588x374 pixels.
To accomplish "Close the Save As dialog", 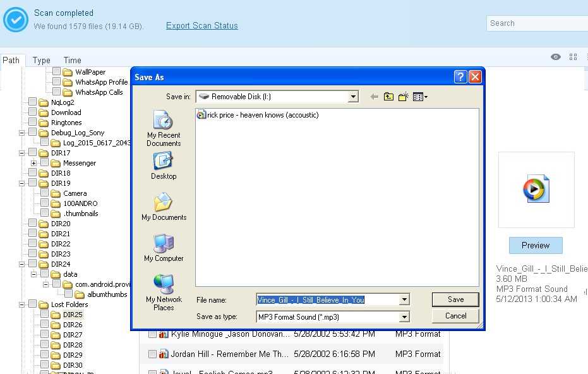I will coord(475,77).
